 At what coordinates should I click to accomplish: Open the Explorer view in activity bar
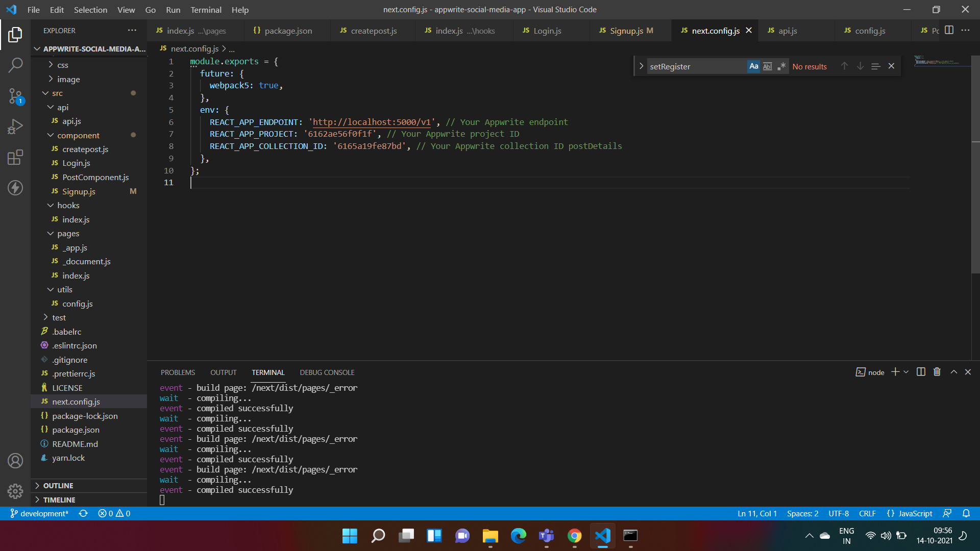tap(15, 35)
